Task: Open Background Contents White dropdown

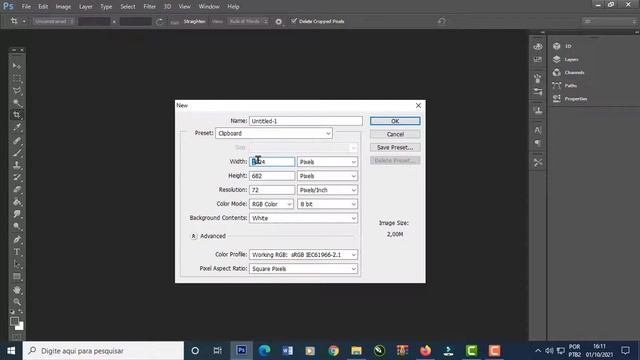Action: (303, 218)
